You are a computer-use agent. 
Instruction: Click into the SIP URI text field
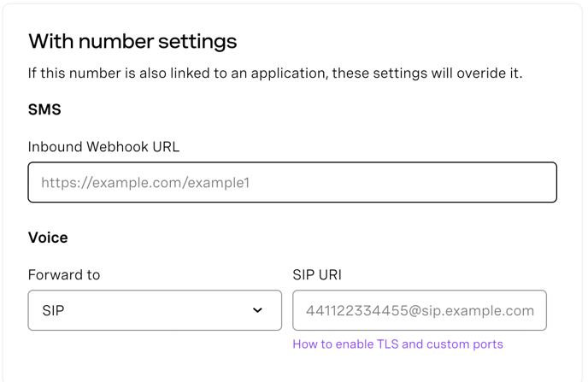click(x=420, y=310)
